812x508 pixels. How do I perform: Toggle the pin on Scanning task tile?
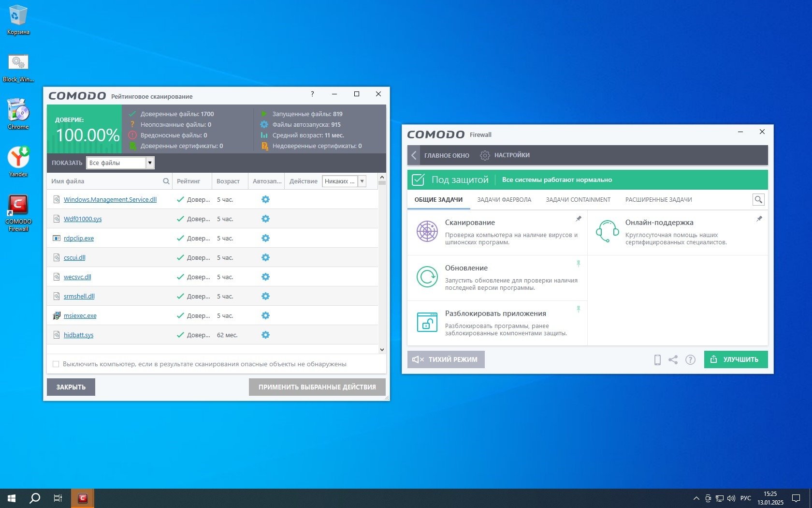pyautogui.click(x=578, y=219)
